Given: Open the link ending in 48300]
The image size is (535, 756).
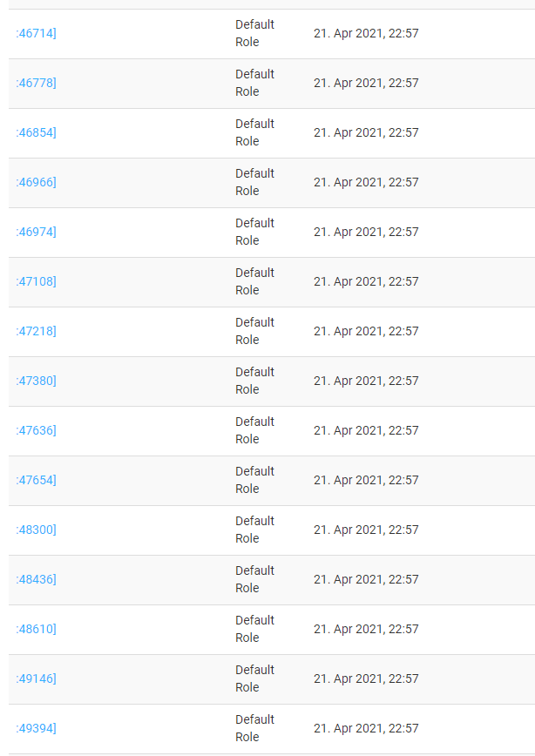Looking at the screenshot, I should click(x=37, y=530).
